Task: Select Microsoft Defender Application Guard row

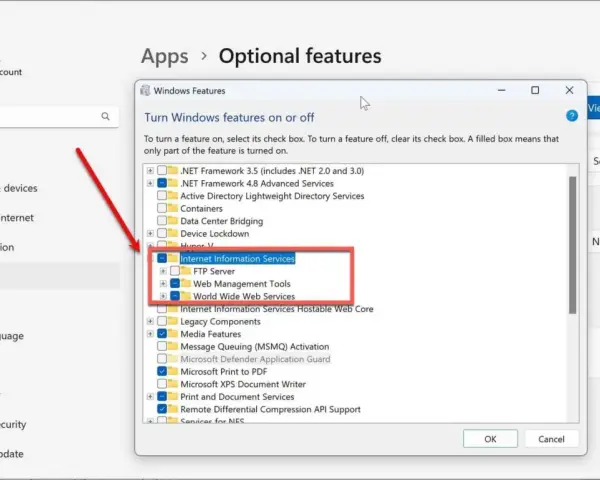Action: 255,359
